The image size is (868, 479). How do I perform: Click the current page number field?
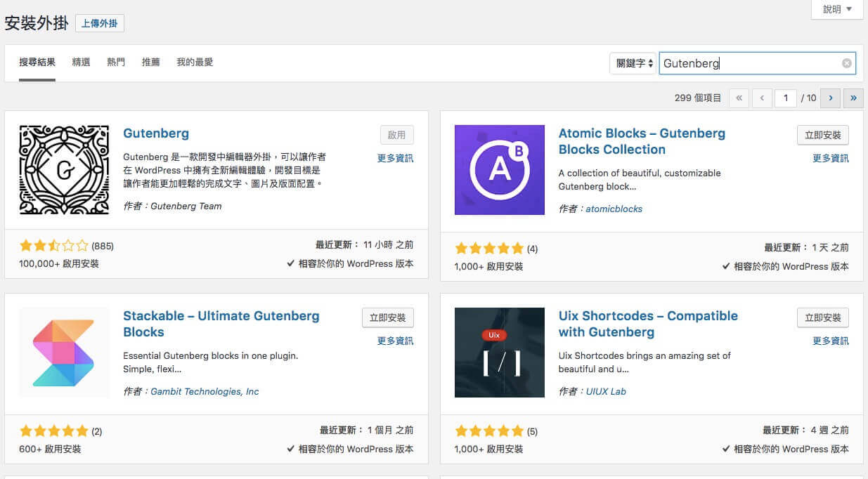point(786,98)
